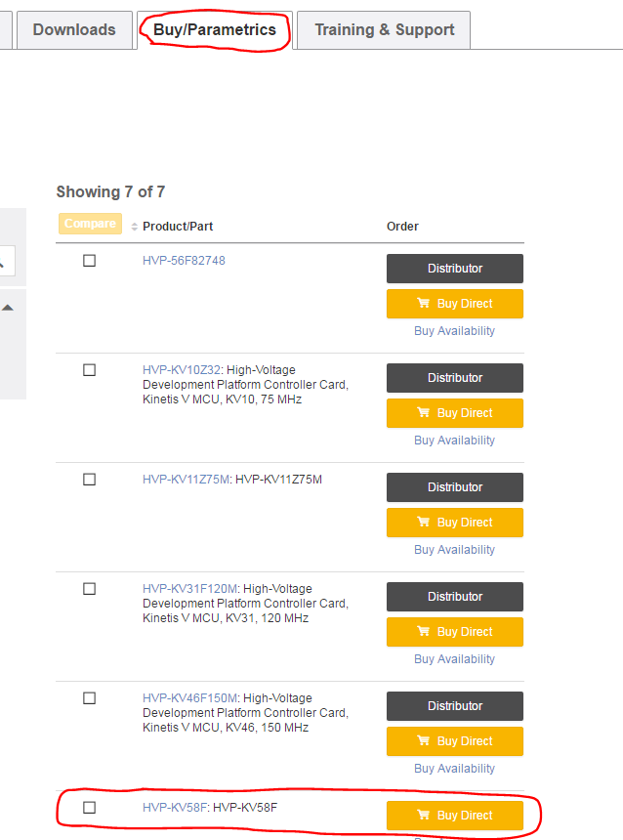Click cart icon in HVP-KV31F120M Buy Direct button
Viewport: 623px width, 840px height.
click(424, 631)
